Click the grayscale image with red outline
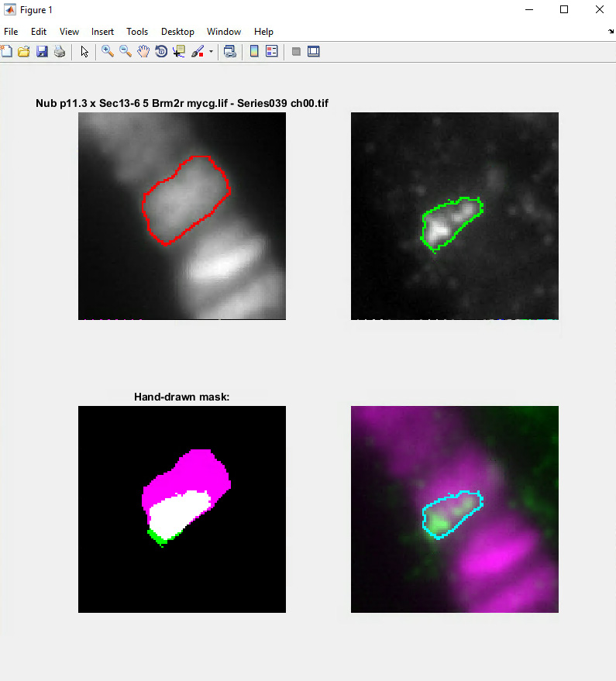 click(182, 216)
